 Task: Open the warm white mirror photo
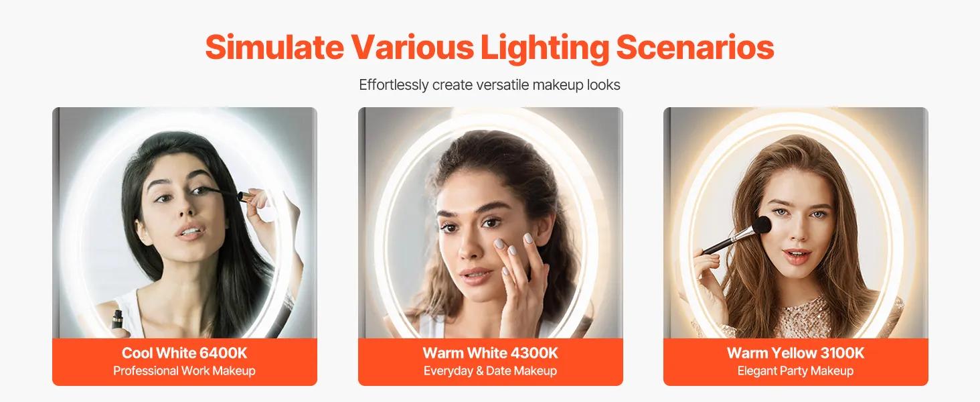coord(491,223)
